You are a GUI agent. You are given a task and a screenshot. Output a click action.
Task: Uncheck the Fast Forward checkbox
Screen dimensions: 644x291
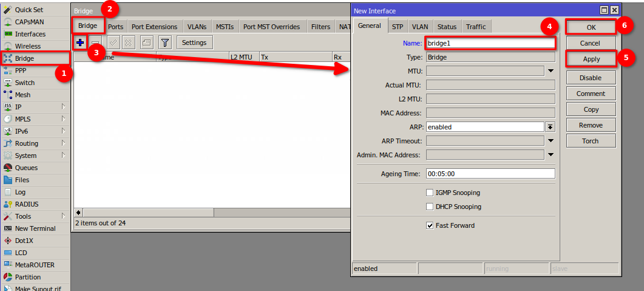tap(430, 225)
